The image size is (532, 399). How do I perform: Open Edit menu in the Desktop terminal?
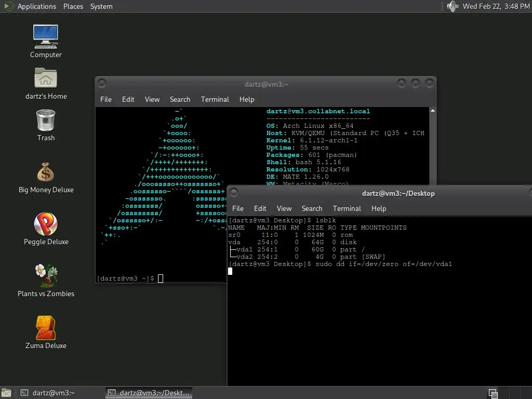pyautogui.click(x=260, y=209)
